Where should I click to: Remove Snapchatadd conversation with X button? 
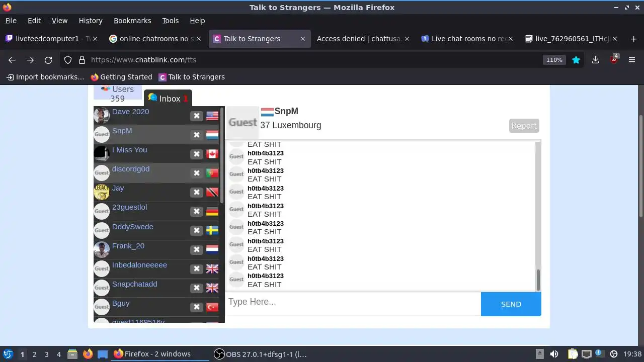pos(197,288)
